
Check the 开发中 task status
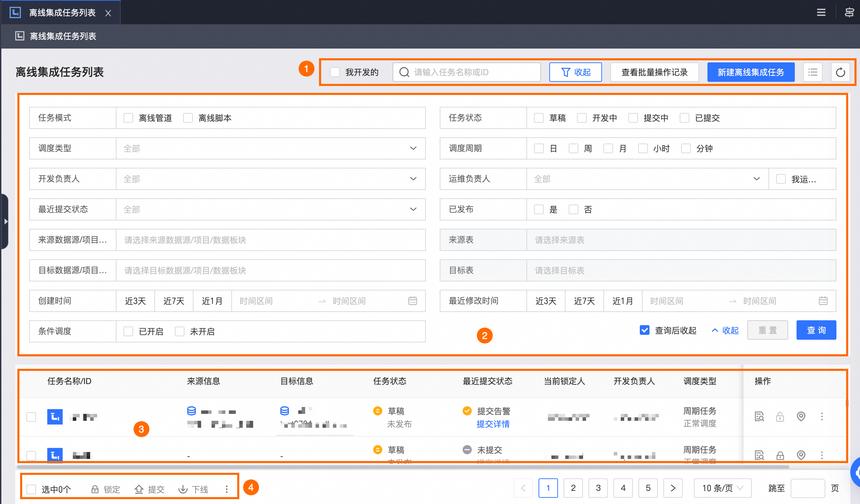[582, 118]
